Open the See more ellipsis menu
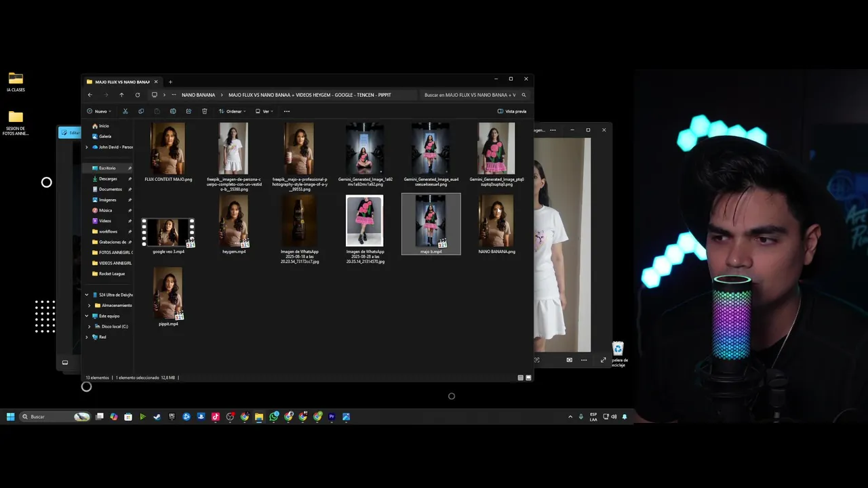Screen dimensions: 868x488 287,111
